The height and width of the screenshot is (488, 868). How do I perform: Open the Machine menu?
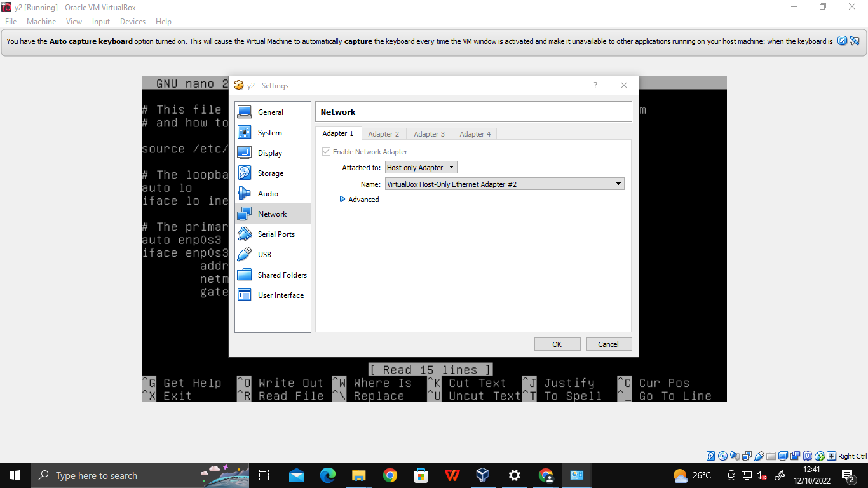pos(41,21)
